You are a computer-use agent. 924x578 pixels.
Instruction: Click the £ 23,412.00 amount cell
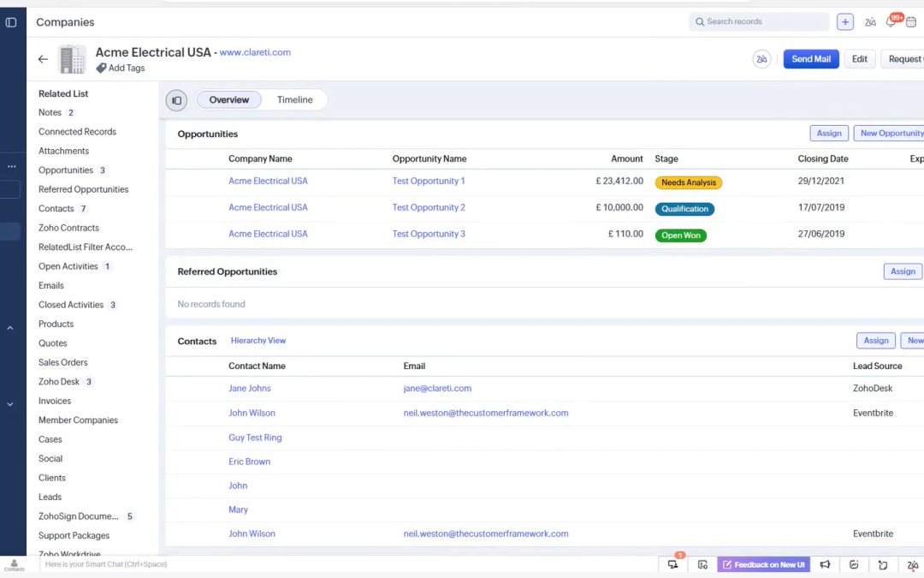tap(619, 181)
